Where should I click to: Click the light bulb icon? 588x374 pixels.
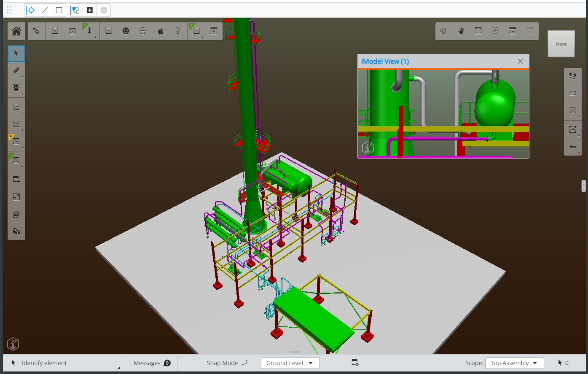click(178, 31)
